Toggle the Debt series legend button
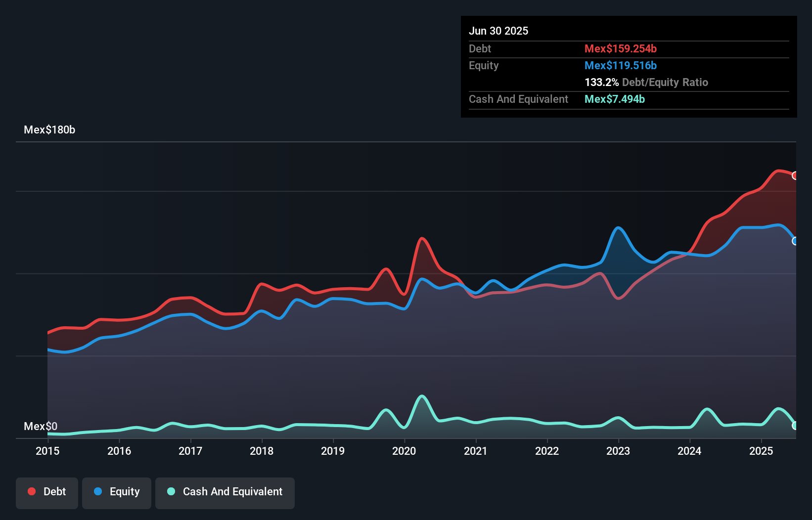 pos(47,493)
